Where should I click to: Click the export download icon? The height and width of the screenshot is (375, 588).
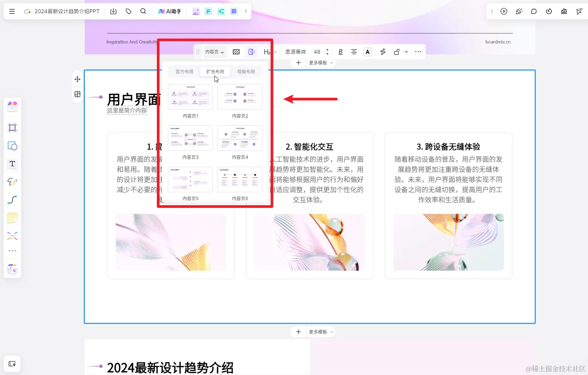pos(113,11)
